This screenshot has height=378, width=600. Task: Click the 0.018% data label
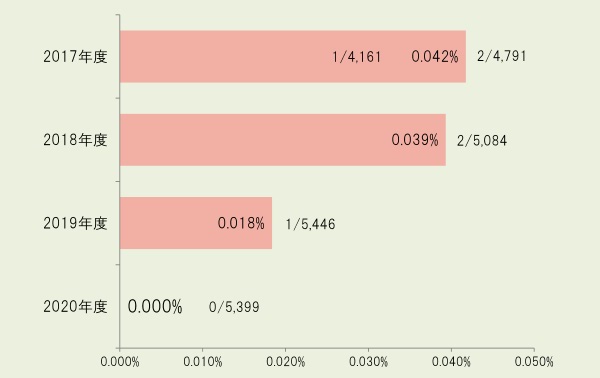coord(241,223)
